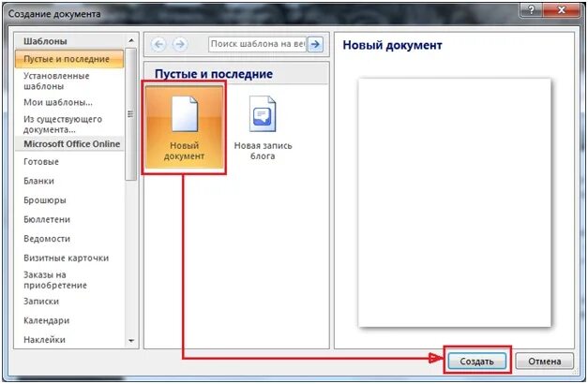Open Установленные шаблоны category
Image resolution: width=588 pixels, height=384 pixels.
69,81
